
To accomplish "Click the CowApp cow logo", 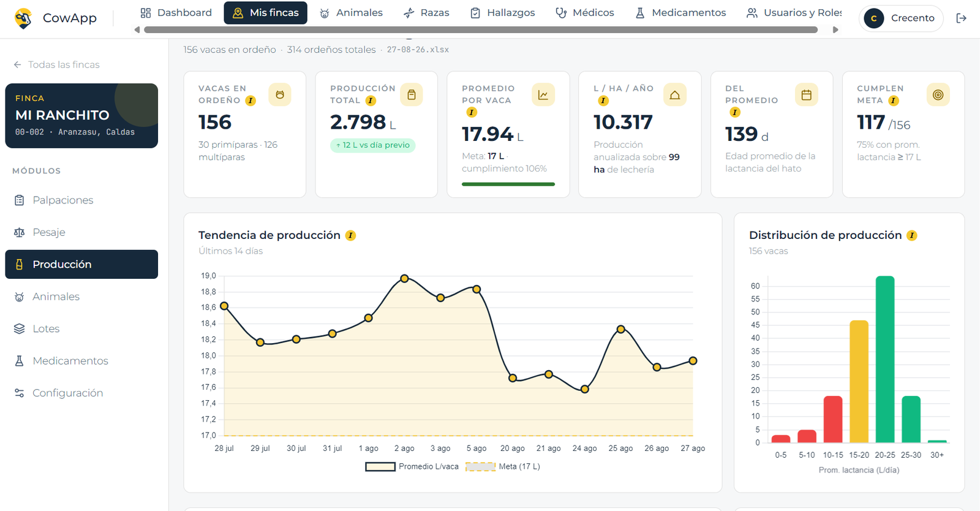I will click(x=23, y=18).
